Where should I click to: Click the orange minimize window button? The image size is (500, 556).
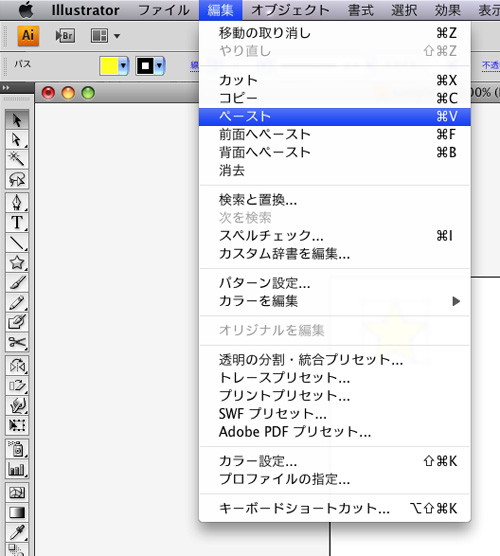[68, 93]
